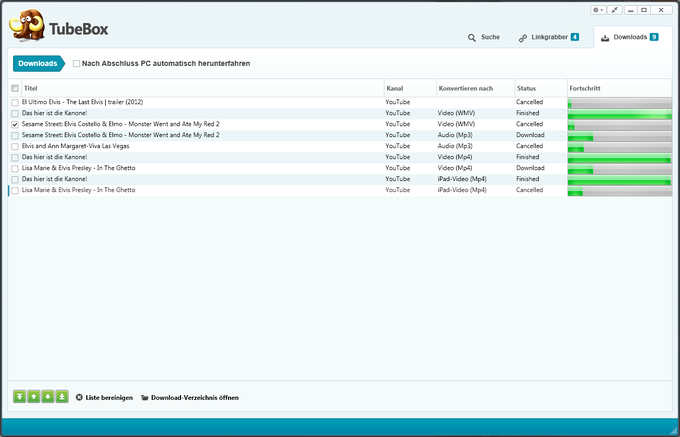Click progress bar of Elvis and Ann Margaret
Viewport: 680px width, 437px height.
(x=620, y=147)
